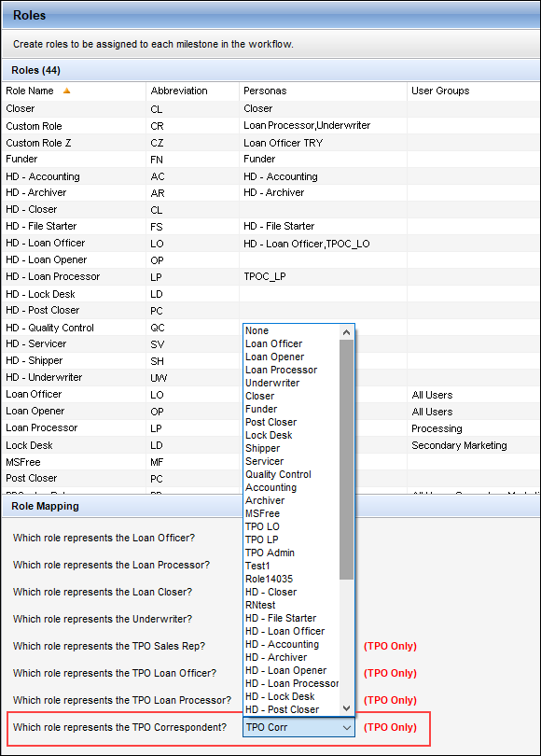Select the HD - Shipper role row
This screenshot has width=541, height=756.
tap(270, 360)
